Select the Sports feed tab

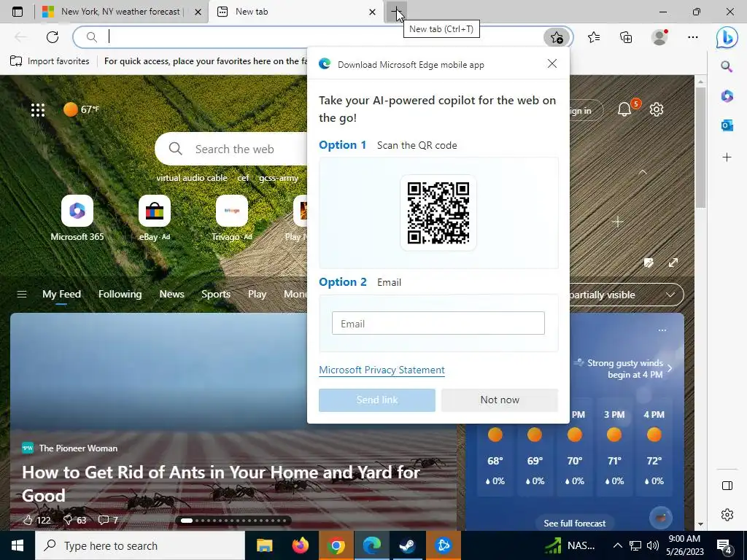point(216,295)
